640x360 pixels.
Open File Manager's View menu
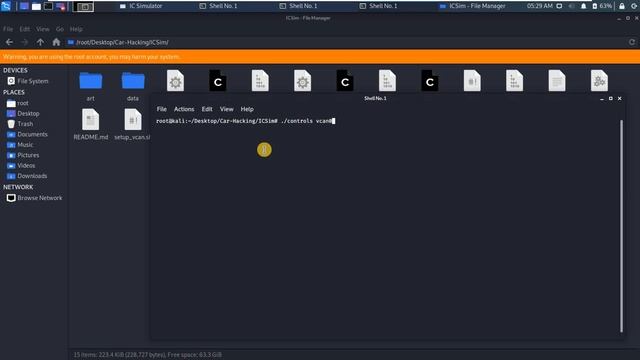[x=42, y=29]
